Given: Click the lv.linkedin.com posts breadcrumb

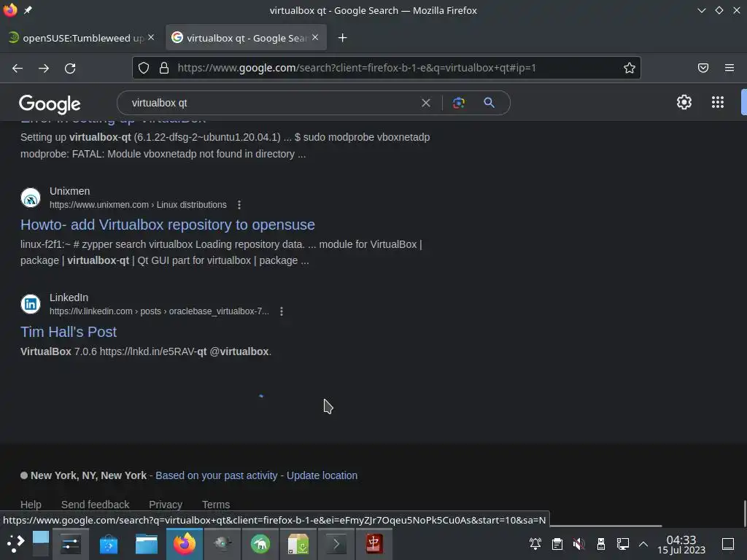Looking at the screenshot, I should 159,311.
